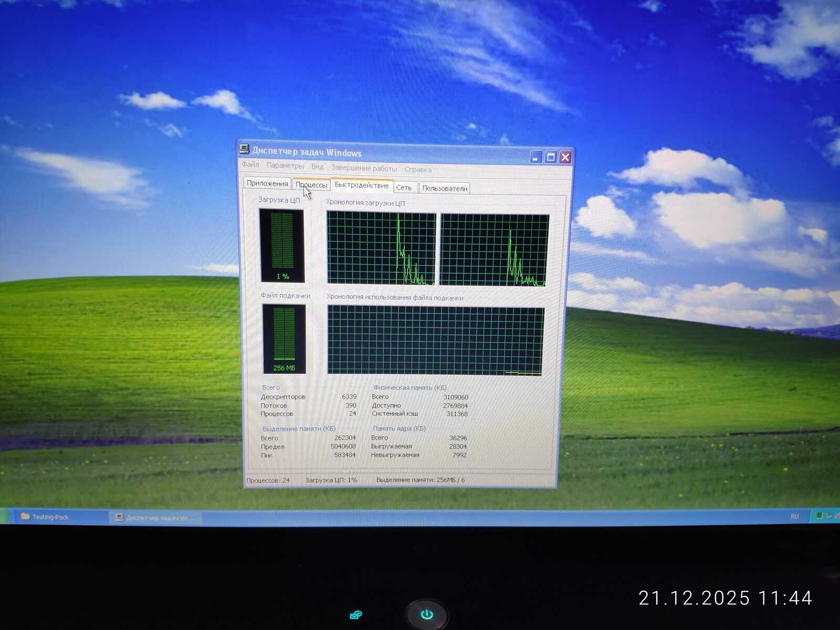Click the Физическая память (КБ) heading
This screenshot has width=840, height=630.
(410, 387)
